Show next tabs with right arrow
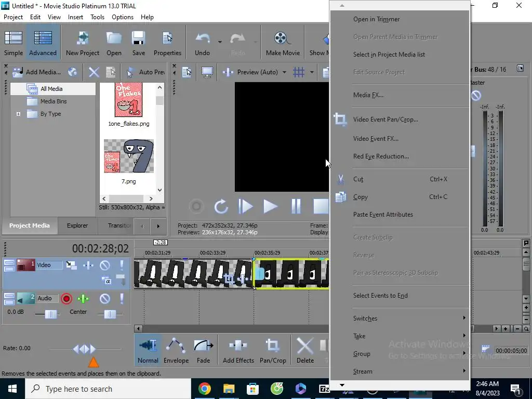Image resolution: width=532 pixels, height=399 pixels. click(158, 226)
